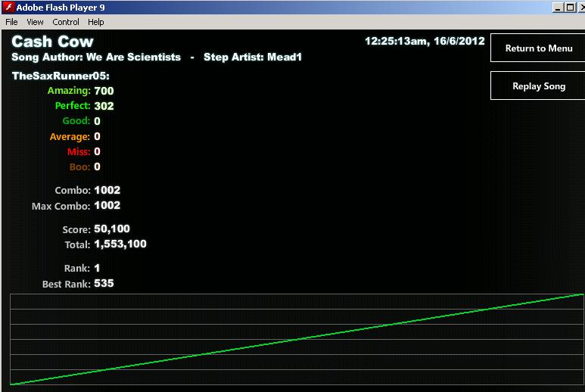This screenshot has width=585, height=392.
Task: Open the Help menu
Action: 96,22
